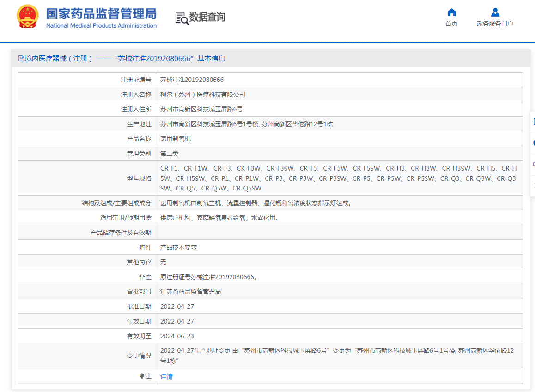Image resolution: width=535 pixels, height=392 pixels.
Task: Click the 有效期至 date 2024-06-23
Action: click(177, 336)
